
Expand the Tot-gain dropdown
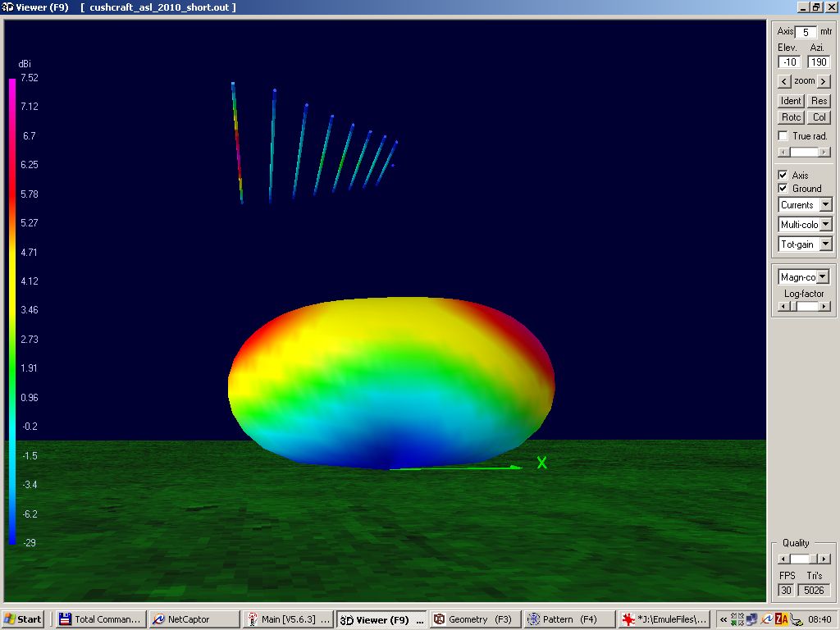coord(825,244)
